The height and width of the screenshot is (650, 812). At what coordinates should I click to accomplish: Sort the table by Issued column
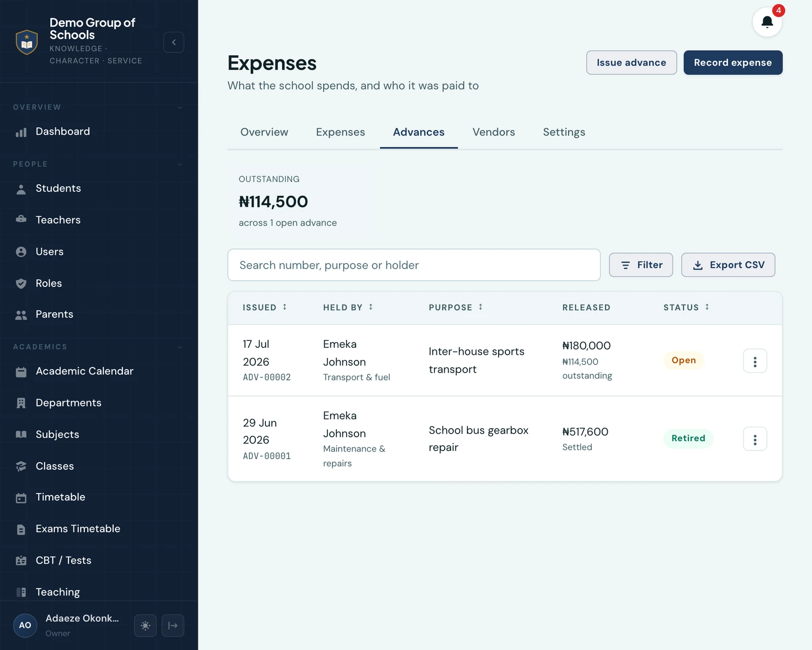tap(265, 307)
